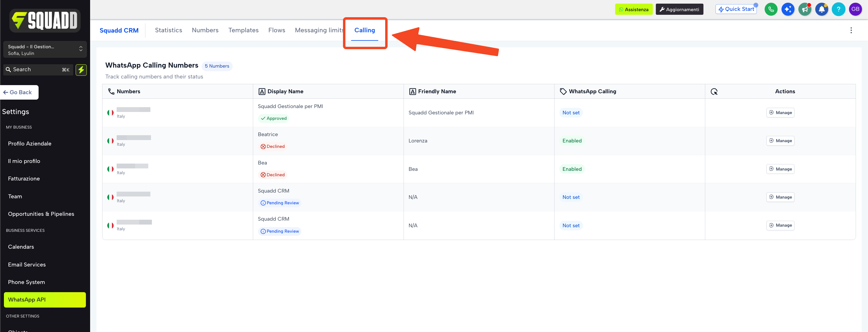Image resolution: width=868 pixels, height=332 pixels.
Task: Open the Quick Start button
Action: pyautogui.click(x=736, y=9)
